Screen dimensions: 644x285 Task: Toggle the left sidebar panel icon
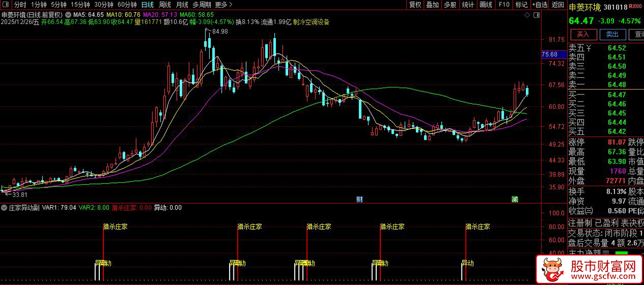[x=6, y=4]
